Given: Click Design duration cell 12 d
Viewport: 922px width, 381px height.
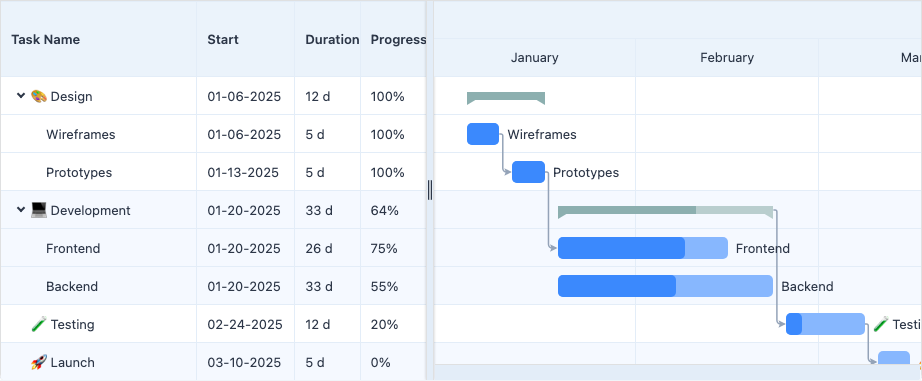Looking at the screenshot, I should [328, 96].
